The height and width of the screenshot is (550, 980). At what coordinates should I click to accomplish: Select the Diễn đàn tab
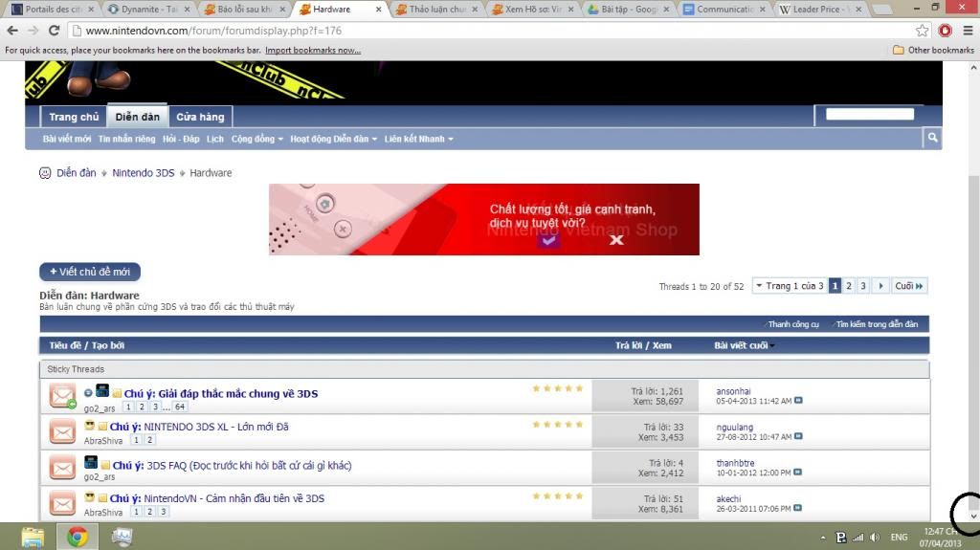[138, 117]
